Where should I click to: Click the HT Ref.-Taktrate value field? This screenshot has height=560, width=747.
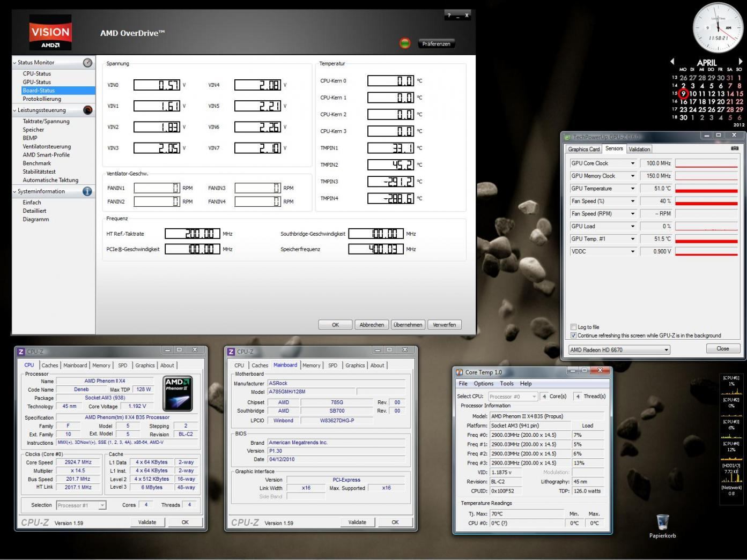tap(193, 234)
